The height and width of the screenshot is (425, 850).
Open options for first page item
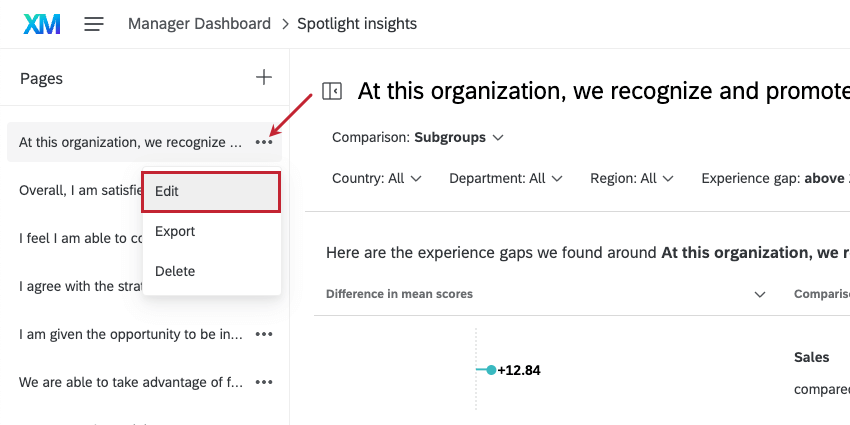coord(264,142)
